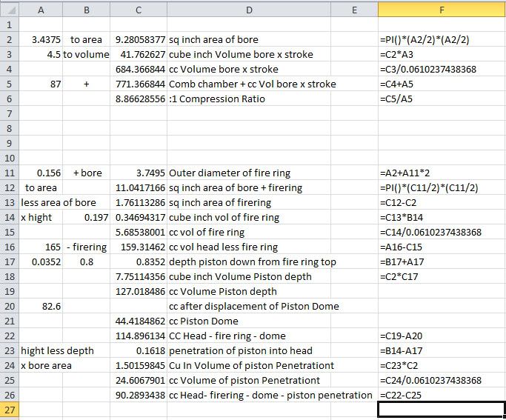
Task: Click 'CC Head - fire ring - dome'
Action: click(227, 336)
